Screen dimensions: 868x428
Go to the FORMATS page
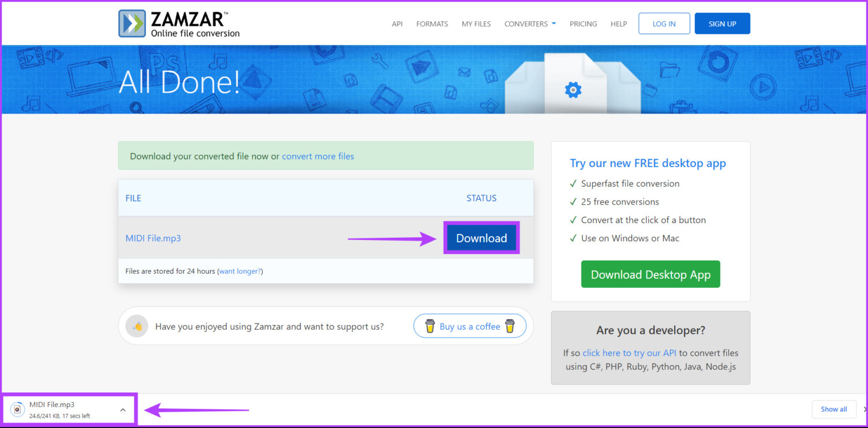click(x=432, y=24)
